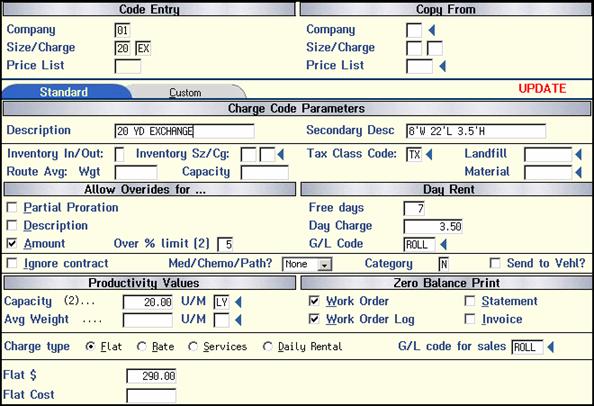
Task: Click the Tax Class Code lookup arrow
Action: (429, 155)
